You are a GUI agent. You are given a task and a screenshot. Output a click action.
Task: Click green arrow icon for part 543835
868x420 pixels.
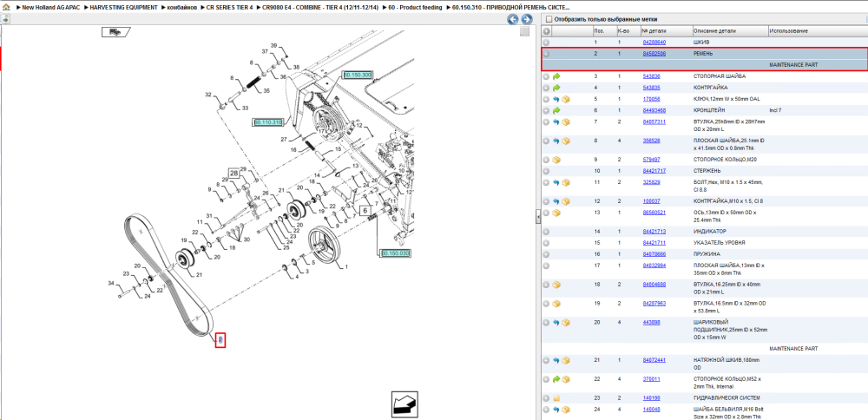pyautogui.click(x=556, y=88)
